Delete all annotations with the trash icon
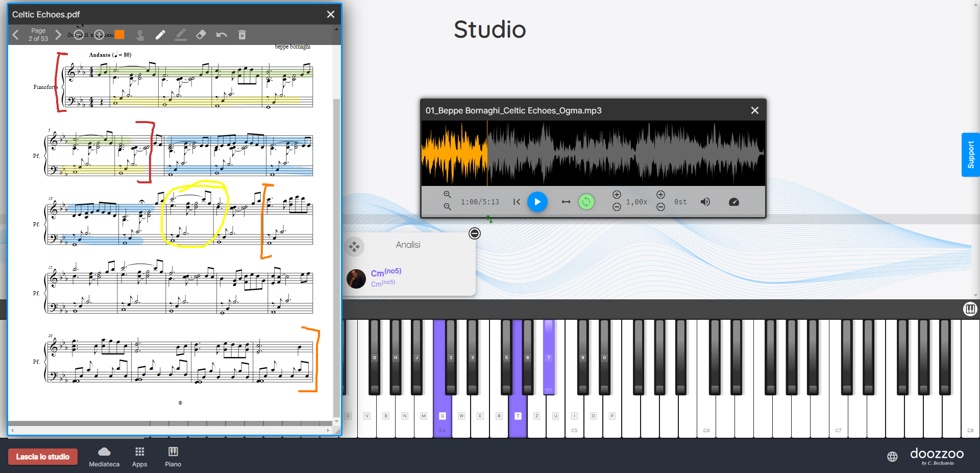The image size is (980, 473). click(242, 35)
